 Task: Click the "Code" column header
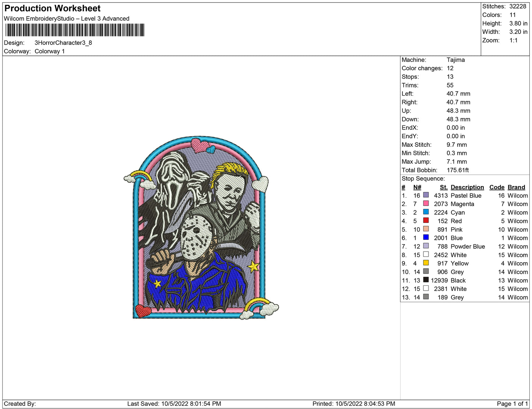point(497,187)
